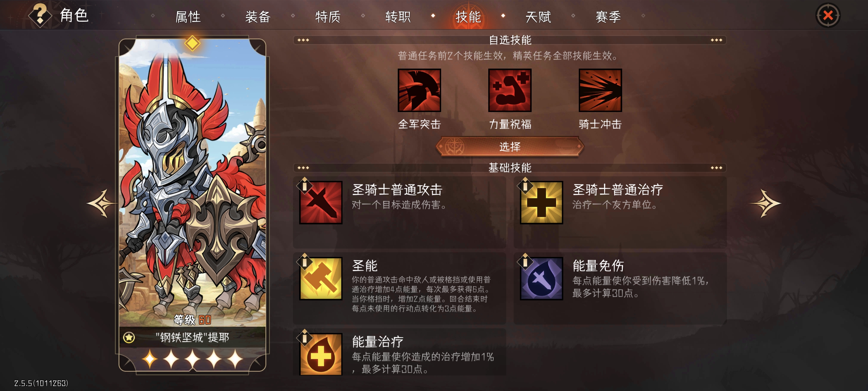Close the character screen with X
868x391 pixels.
click(x=828, y=16)
